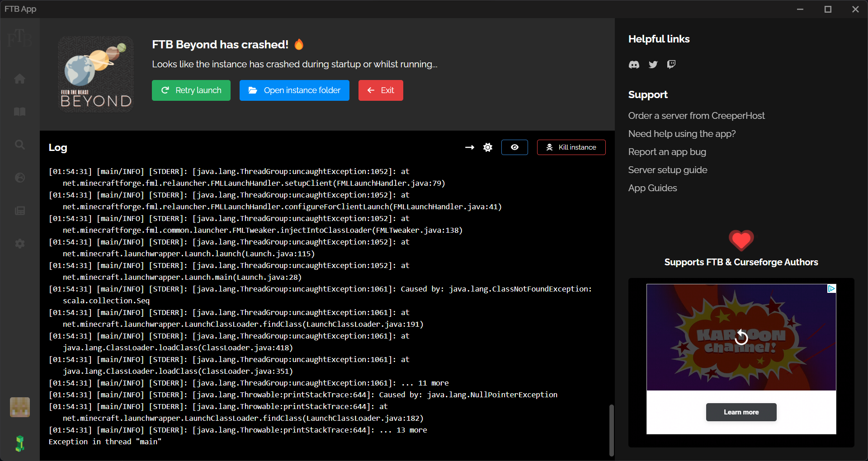Open Settings gear in sidebar
This screenshot has height=461, width=868.
pos(19,244)
